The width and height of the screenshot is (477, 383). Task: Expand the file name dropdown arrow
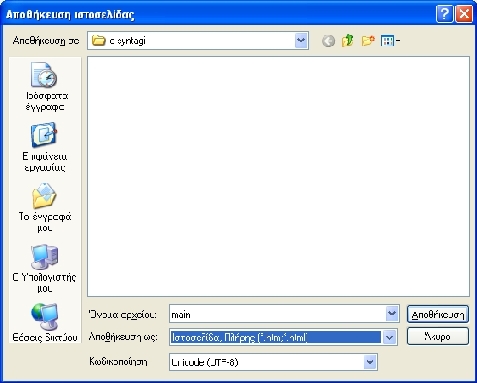[392, 314]
